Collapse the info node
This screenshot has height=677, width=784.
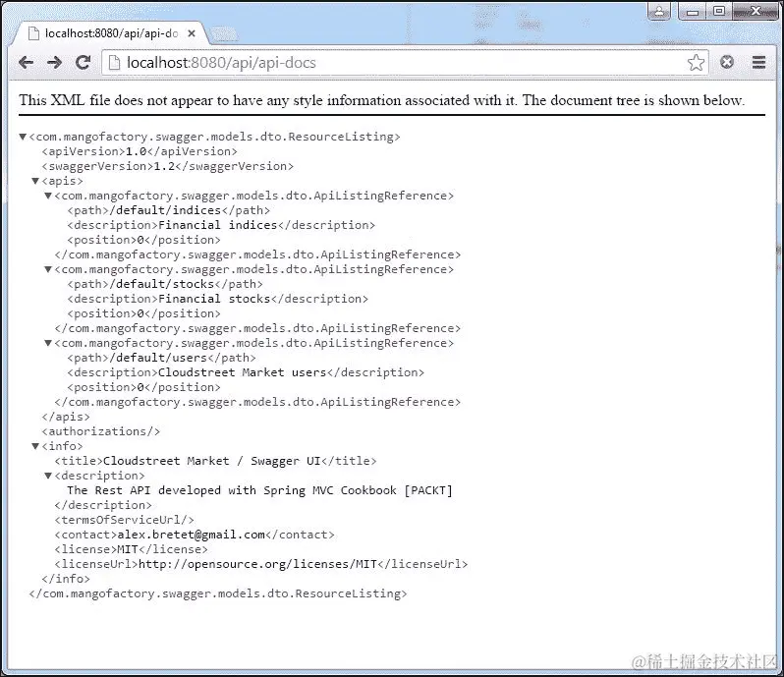coord(35,446)
